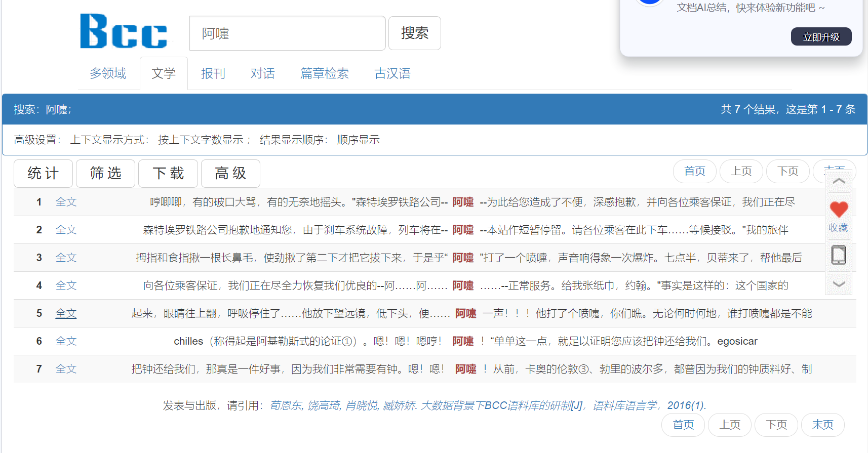This screenshot has width=868, height=453.
Task: Select the 篇章检索 tab
Action: [x=324, y=74]
